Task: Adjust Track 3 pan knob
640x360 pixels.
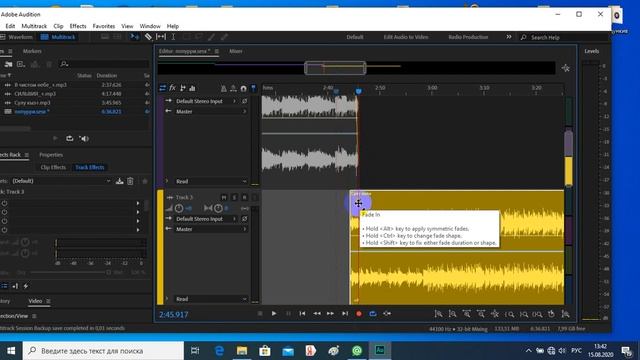Action: coord(218,208)
